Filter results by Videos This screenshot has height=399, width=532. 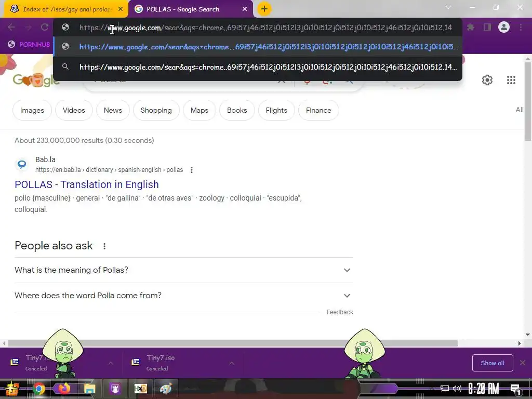click(x=74, y=110)
